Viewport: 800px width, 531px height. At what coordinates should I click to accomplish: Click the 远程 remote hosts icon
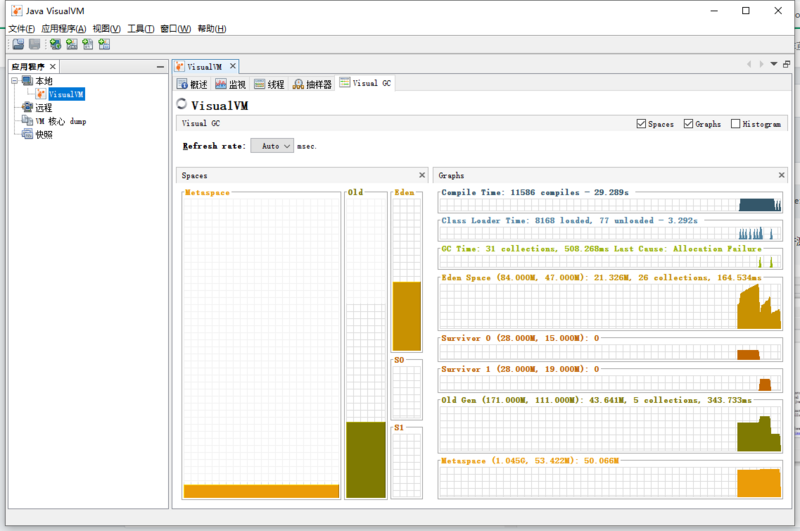coord(28,107)
